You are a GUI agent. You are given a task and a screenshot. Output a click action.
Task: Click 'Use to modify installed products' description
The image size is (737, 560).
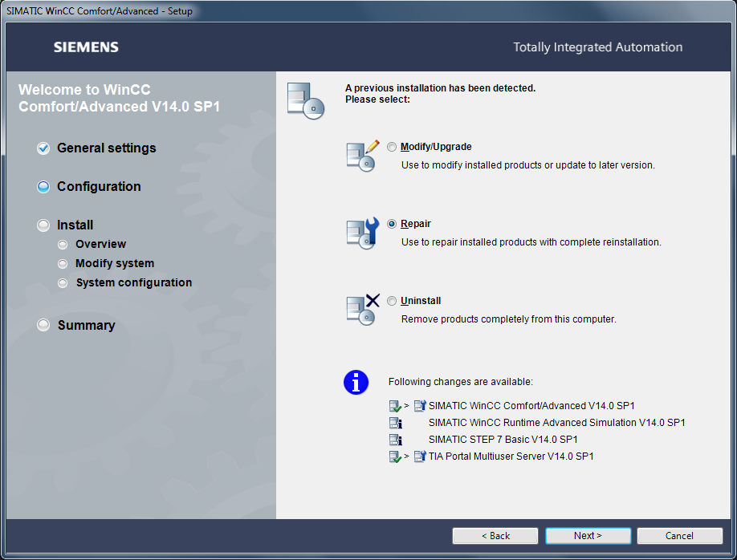point(527,165)
